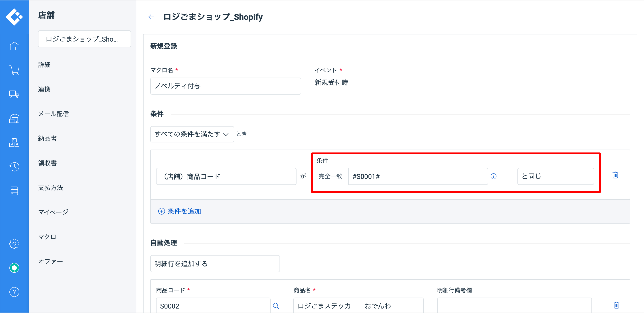Open the shopping cart icon
644x313 pixels.
[14, 70]
